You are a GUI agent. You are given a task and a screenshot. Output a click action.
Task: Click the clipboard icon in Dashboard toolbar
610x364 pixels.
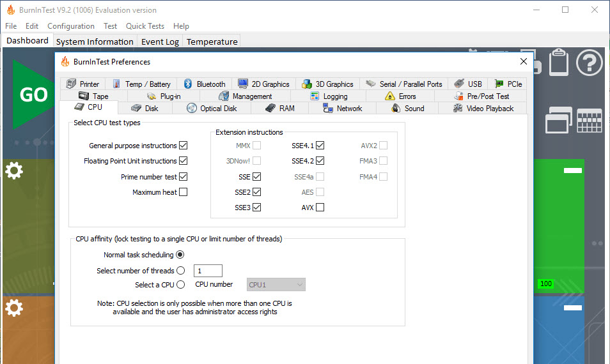(559, 62)
